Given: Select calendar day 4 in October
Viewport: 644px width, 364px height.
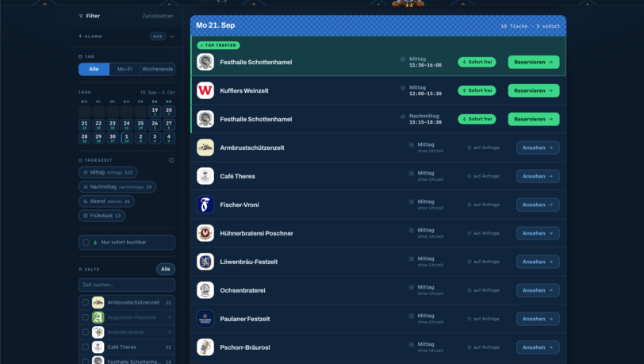Looking at the screenshot, I should [168, 138].
